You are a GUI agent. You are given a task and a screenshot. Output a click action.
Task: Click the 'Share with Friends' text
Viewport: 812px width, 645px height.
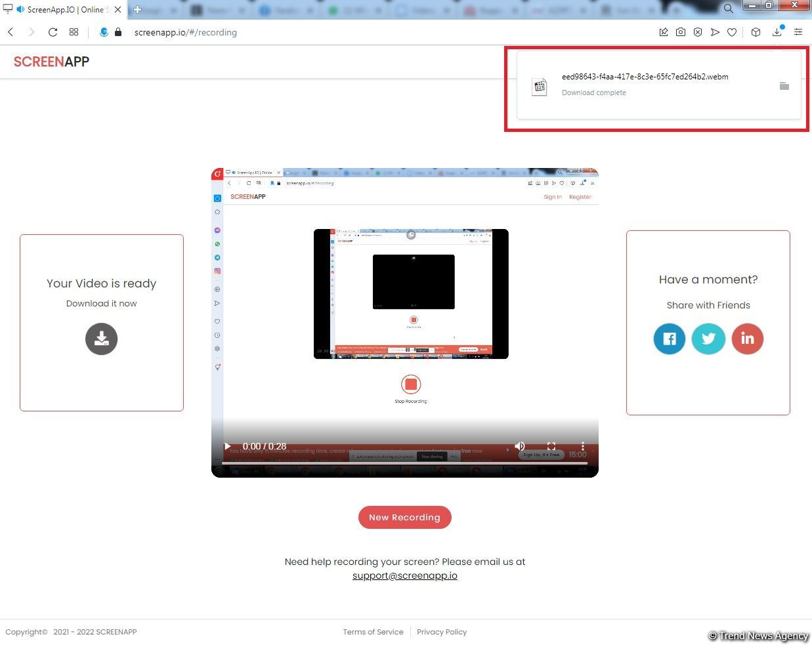[708, 305]
